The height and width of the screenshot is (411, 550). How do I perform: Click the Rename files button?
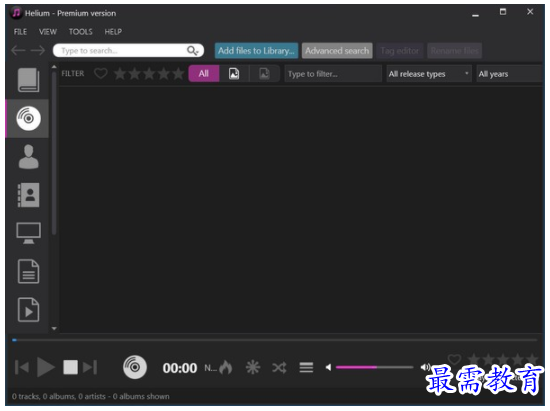[455, 51]
